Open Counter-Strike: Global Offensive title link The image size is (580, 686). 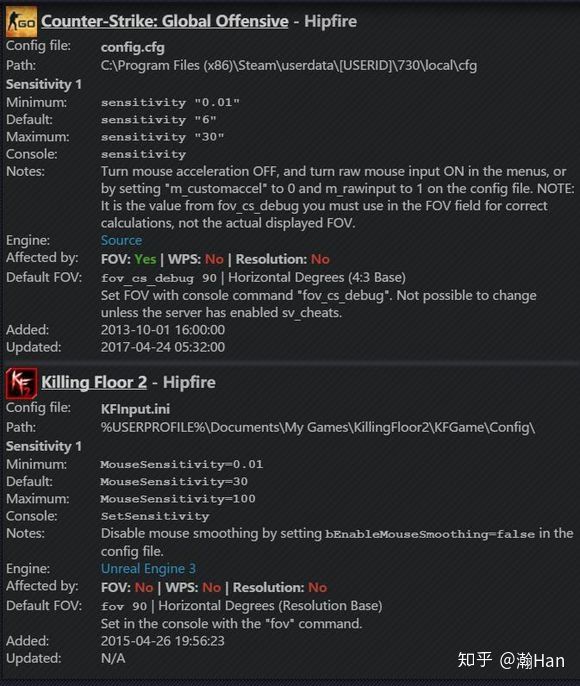coord(165,21)
